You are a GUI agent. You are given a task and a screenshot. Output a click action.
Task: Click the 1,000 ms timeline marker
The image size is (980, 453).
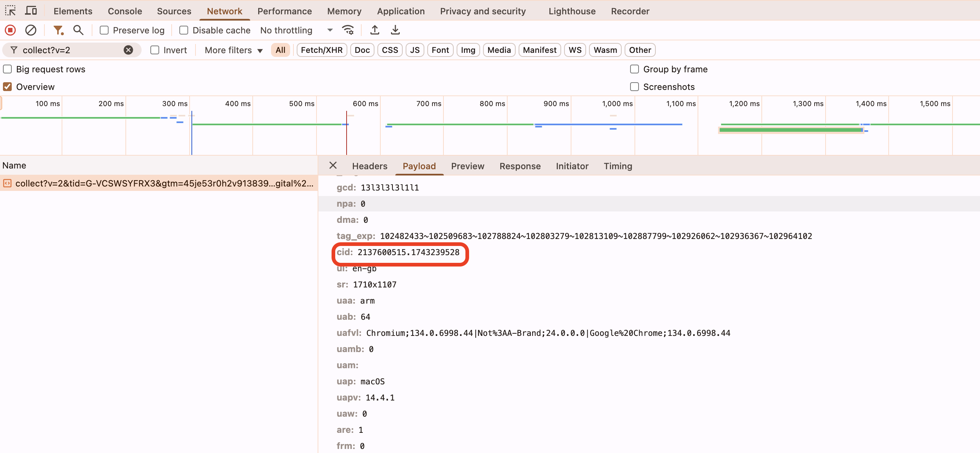point(617,104)
